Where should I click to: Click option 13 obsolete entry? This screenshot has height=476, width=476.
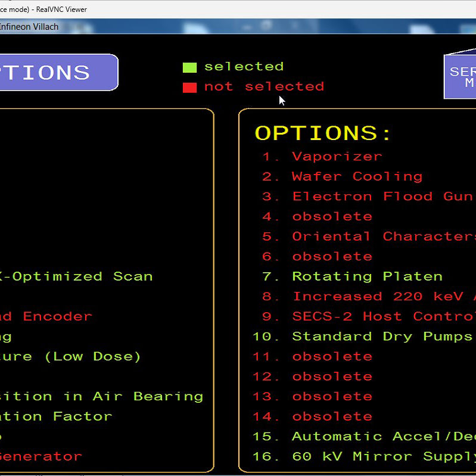[313, 396]
